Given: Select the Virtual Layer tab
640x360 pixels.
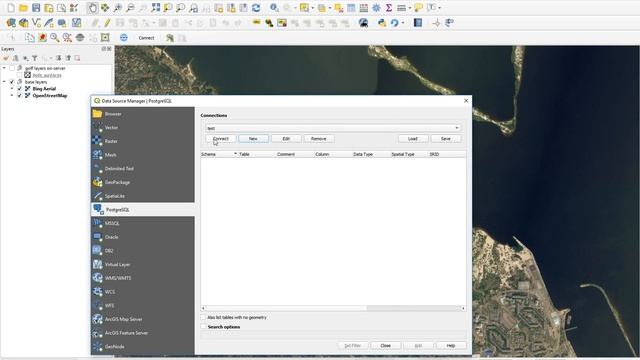Looking at the screenshot, I should (143, 264).
